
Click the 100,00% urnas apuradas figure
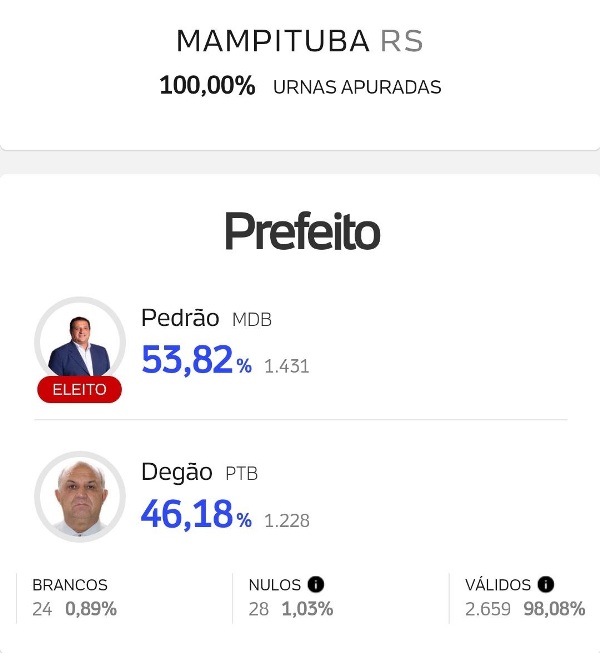[x=207, y=86]
